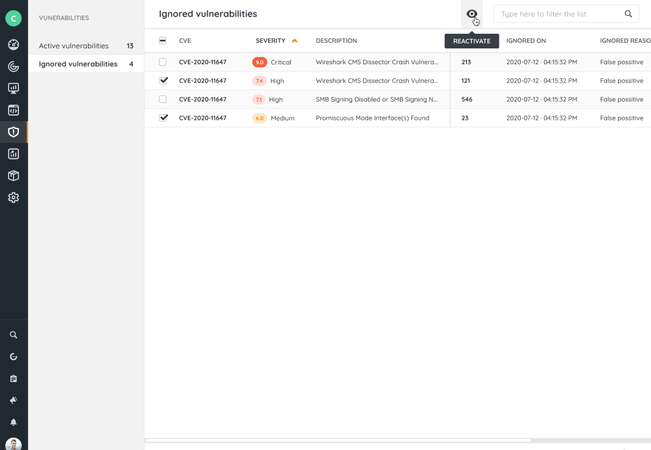Open the shield vulnerabilities icon in sidebar
The image size is (651, 450).
point(14,132)
